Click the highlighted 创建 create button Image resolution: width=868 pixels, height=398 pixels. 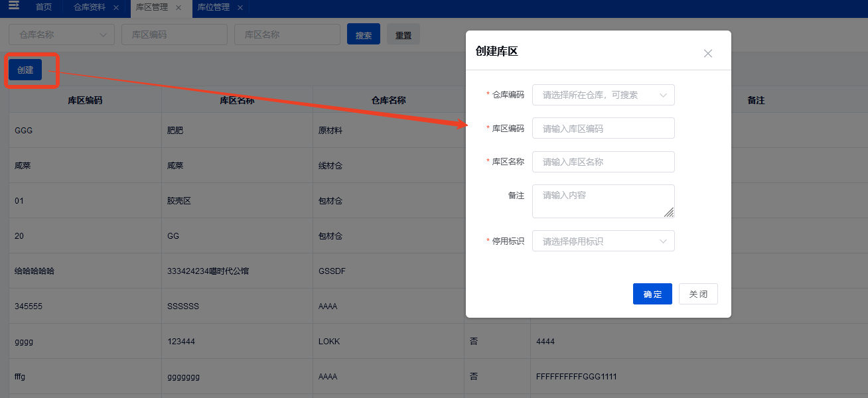(24, 69)
